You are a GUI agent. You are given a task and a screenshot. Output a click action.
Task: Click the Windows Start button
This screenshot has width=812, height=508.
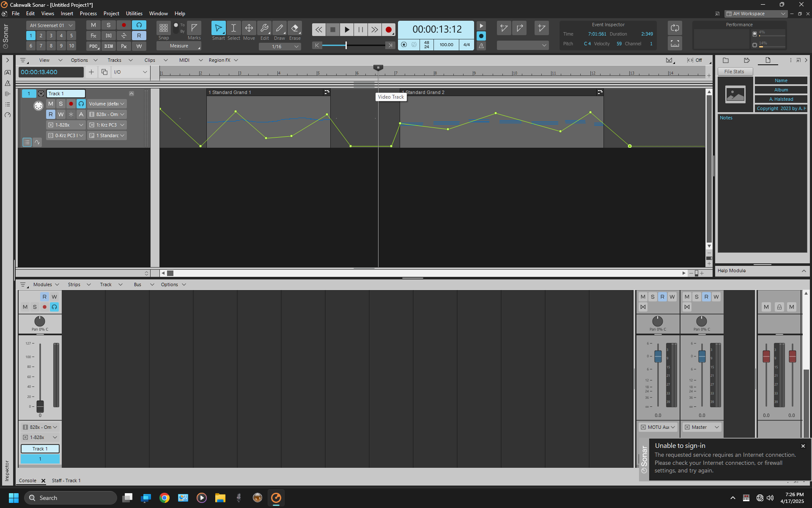(x=14, y=498)
